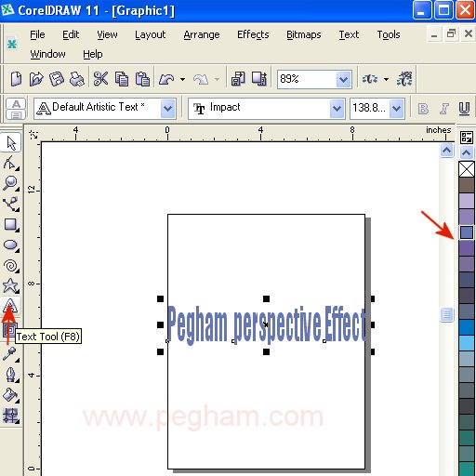Select the Zoom tool magnifier
The image size is (476, 476).
(x=11, y=183)
